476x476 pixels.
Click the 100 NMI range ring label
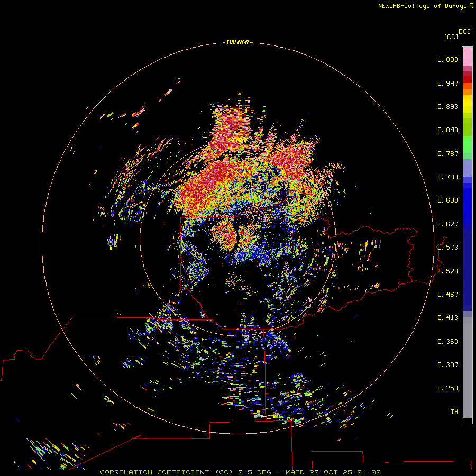tap(237, 42)
